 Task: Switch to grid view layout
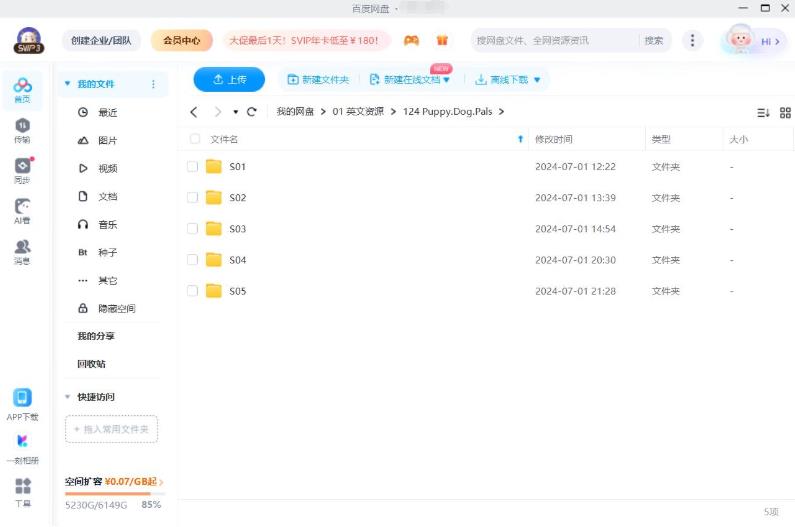click(785, 113)
